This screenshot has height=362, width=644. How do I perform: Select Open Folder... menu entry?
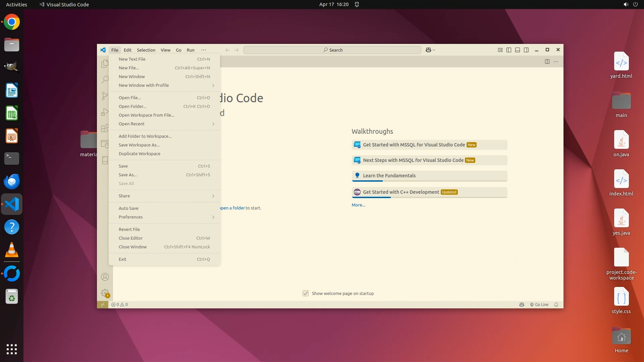click(x=132, y=107)
